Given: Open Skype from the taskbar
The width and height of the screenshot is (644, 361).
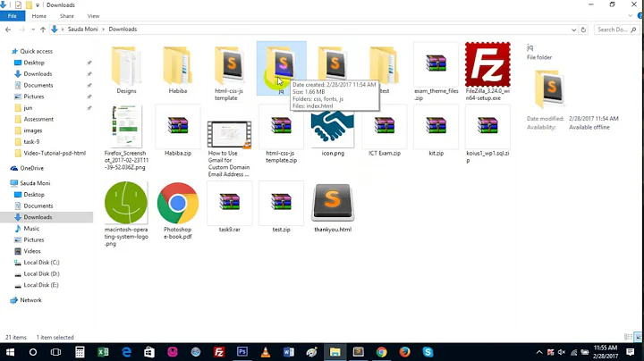Looking at the screenshot, I should tap(428, 352).
